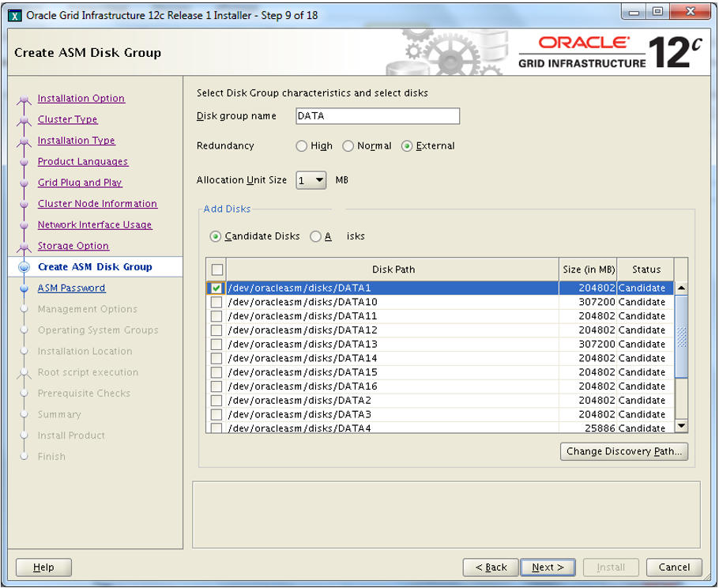Check the DATA11 disk checkbox
Viewport: 719px width, 588px height.
[x=216, y=316]
